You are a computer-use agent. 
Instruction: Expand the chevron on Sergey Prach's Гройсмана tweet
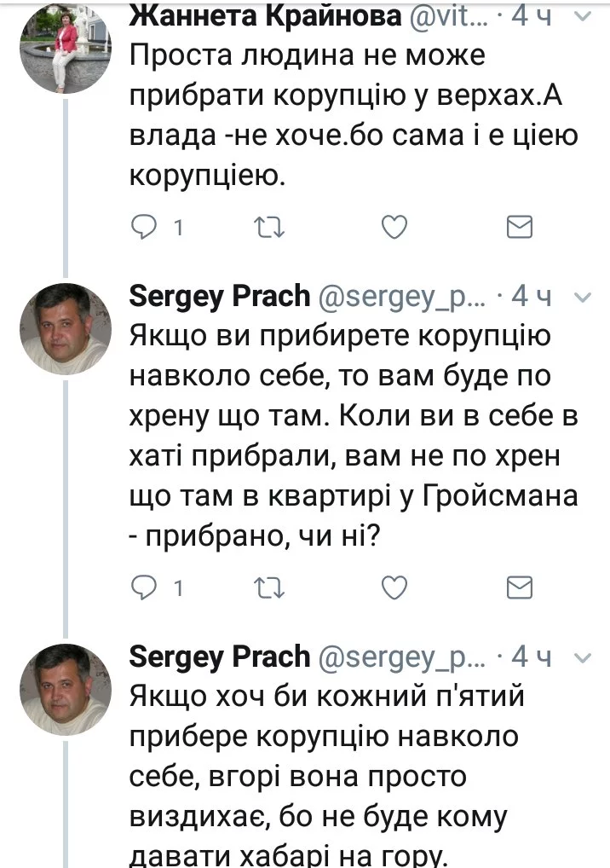[x=584, y=297]
